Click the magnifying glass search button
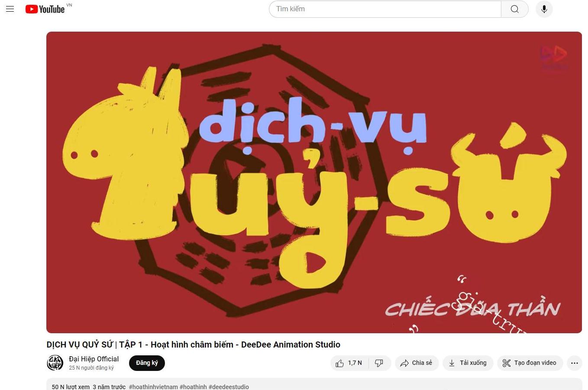The height and width of the screenshot is (390, 588). coord(514,9)
